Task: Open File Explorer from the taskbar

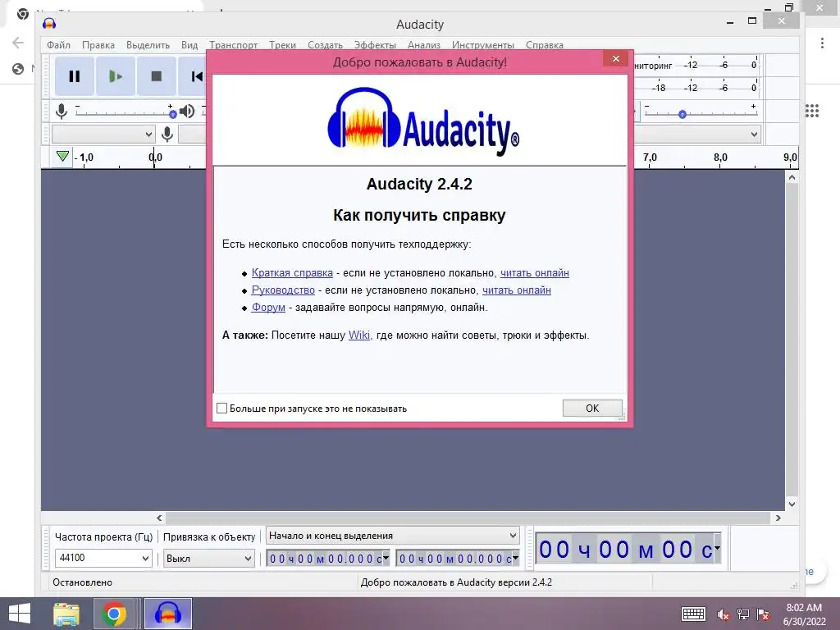Action: tap(66, 614)
